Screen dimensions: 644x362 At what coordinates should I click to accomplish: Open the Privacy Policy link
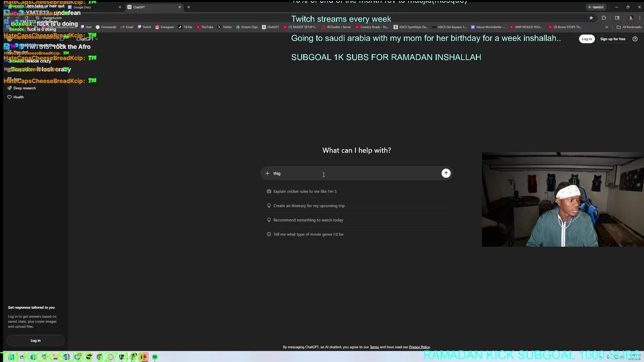click(419, 347)
